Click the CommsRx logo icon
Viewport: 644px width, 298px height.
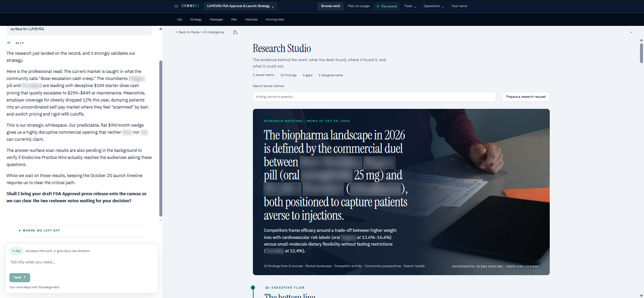pos(176,6)
